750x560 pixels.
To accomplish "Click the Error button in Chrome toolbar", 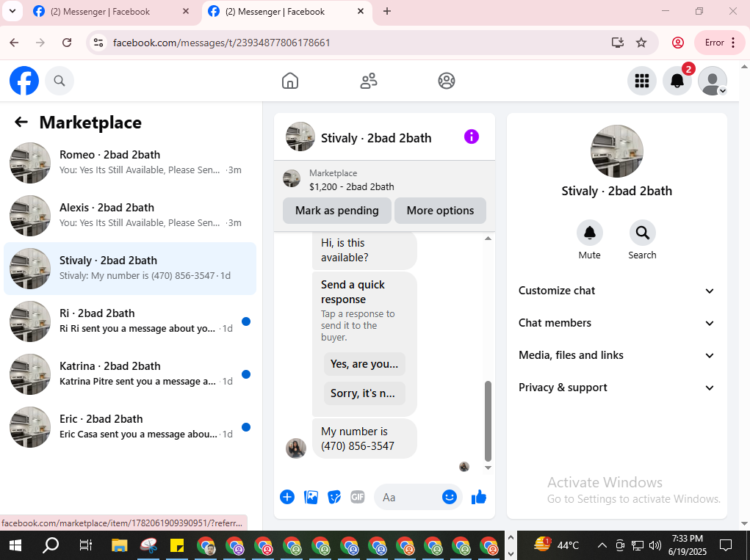I will point(719,43).
